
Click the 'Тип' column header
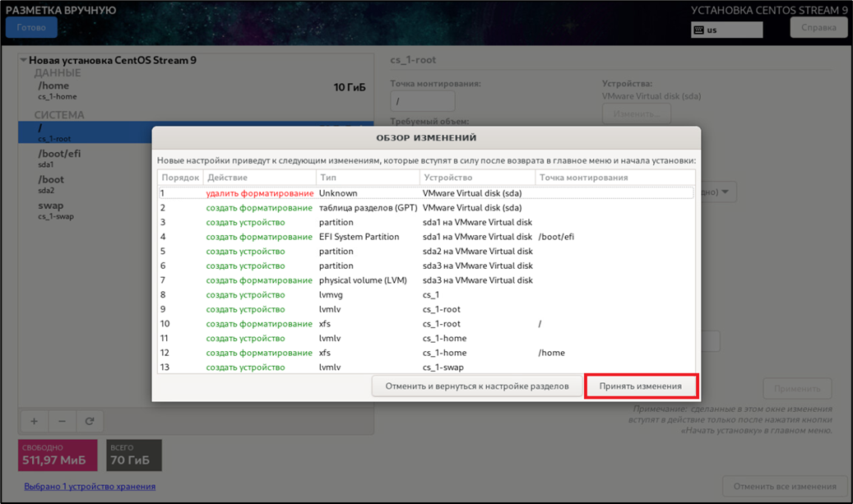[368, 178]
